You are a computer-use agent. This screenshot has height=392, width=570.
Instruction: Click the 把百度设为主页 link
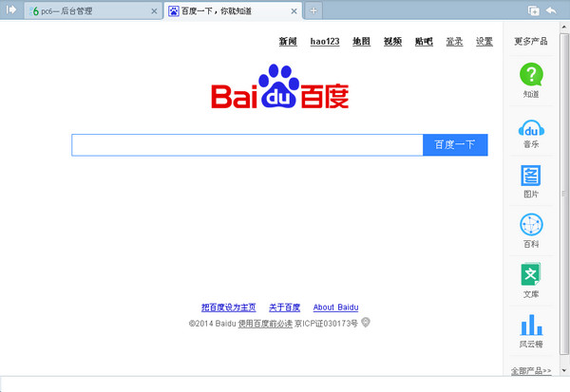point(229,308)
